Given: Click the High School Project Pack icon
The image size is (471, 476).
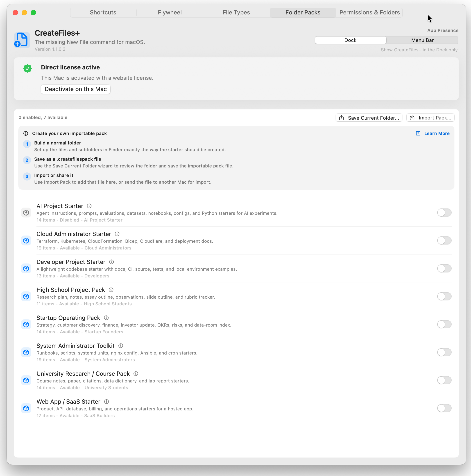Looking at the screenshot, I should pyautogui.click(x=26, y=297).
